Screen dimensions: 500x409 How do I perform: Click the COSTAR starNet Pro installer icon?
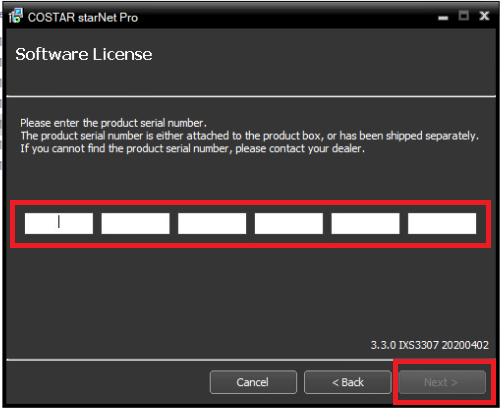point(16,16)
